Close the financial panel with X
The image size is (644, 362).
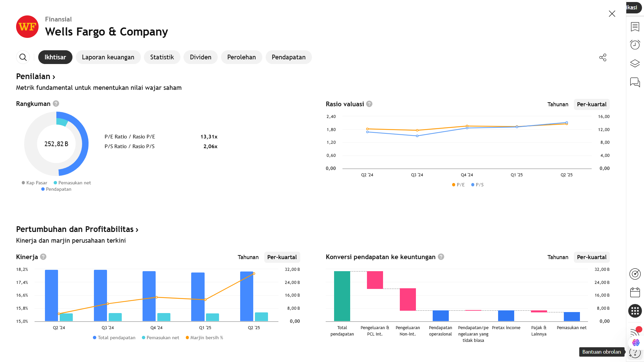(x=612, y=14)
